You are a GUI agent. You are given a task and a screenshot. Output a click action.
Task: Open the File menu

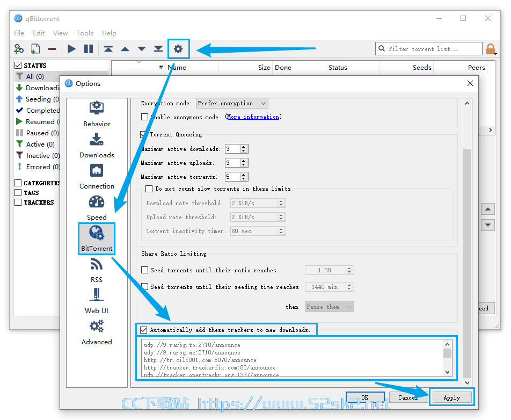19,33
